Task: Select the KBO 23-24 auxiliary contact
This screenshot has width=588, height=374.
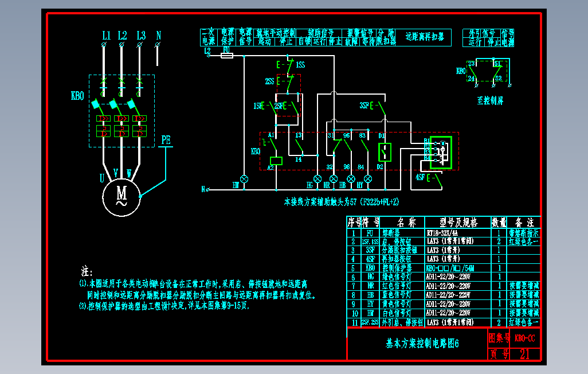Action: (x=472, y=71)
